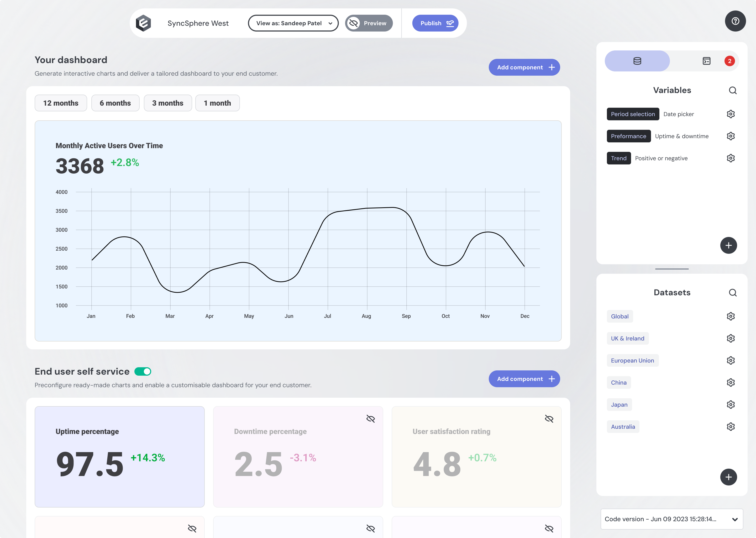Select the Australia dataset
The height and width of the screenshot is (538, 756).
(623, 427)
